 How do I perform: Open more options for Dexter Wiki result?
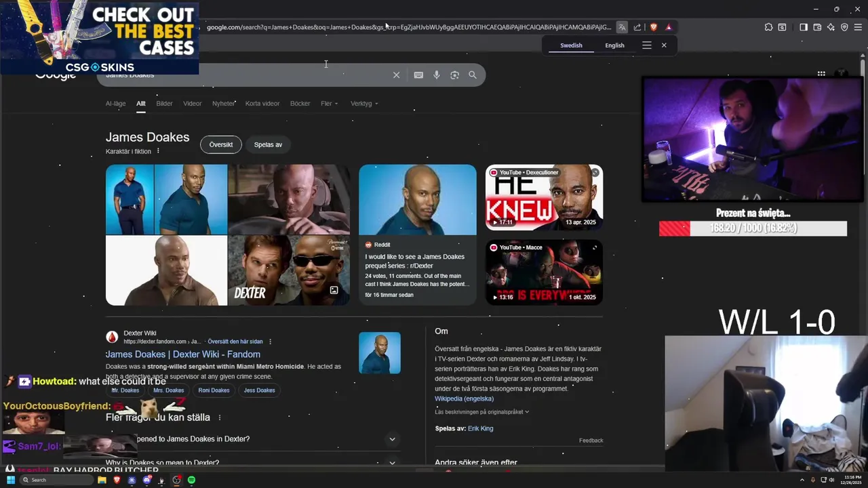pyautogui.click(x=270, y=342)
